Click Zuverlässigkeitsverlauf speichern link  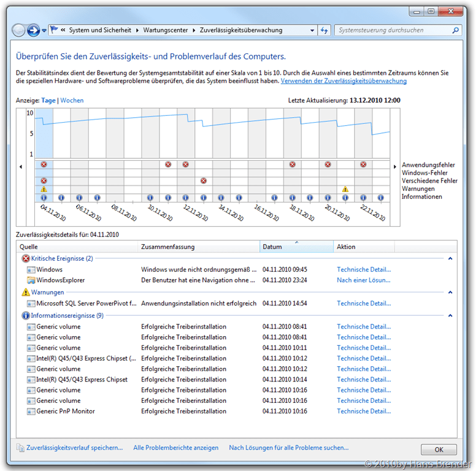coord(75,448)
